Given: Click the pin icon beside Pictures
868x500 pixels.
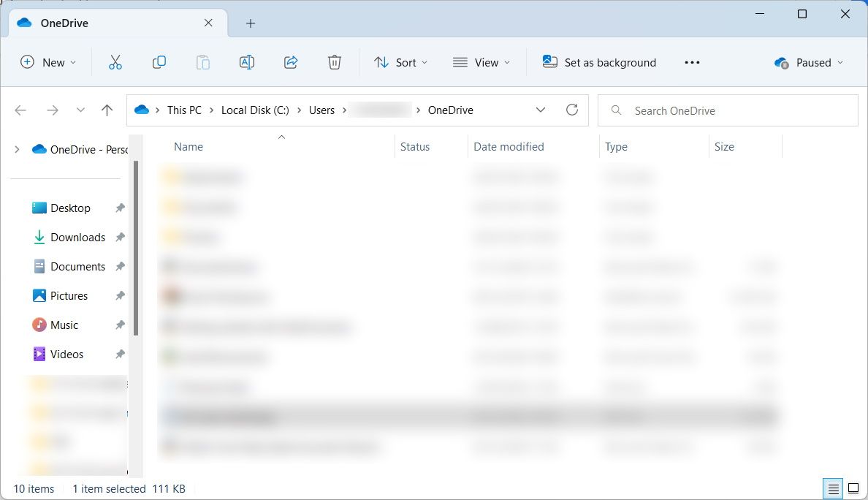Looking at the screenshot, I should click(x=120, y=296).
